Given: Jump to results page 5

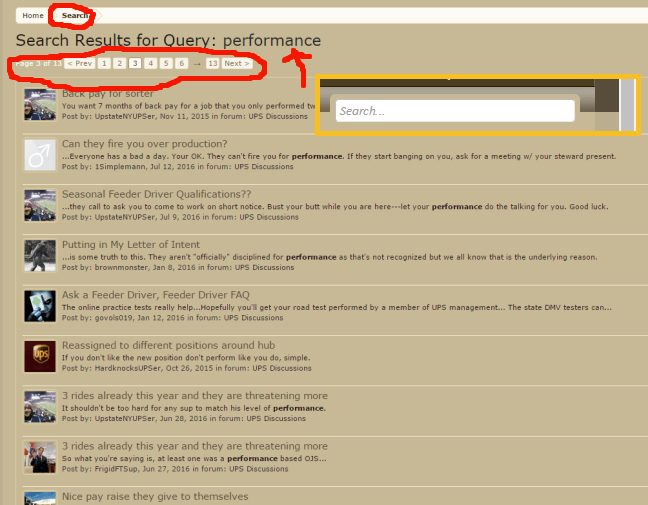Looking at the screenshot, I should 166,63.
